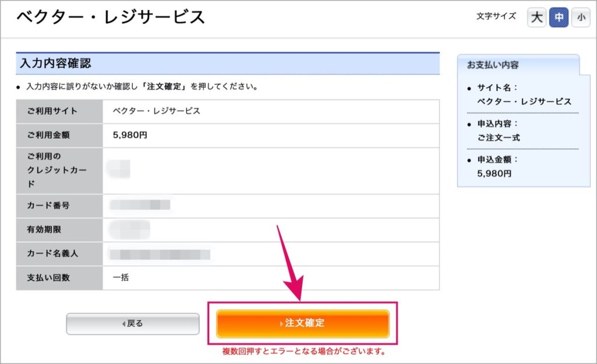Click the 支払い回数 row label
597x364 pixels.
[48, 278]
